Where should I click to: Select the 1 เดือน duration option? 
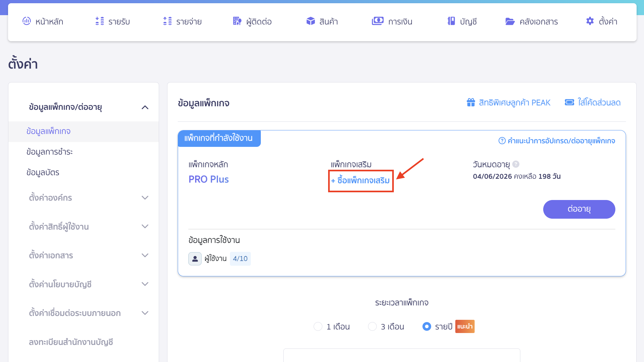point(318,326)
